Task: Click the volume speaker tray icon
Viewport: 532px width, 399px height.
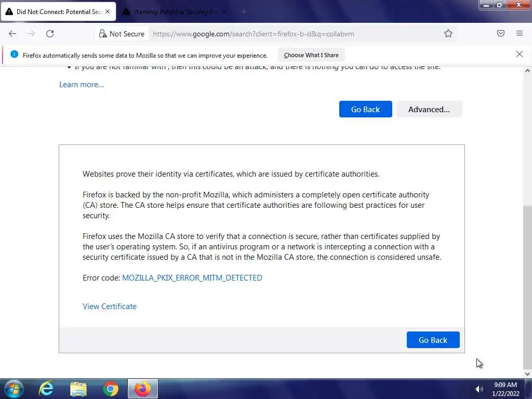Action: tap(479, 389)
